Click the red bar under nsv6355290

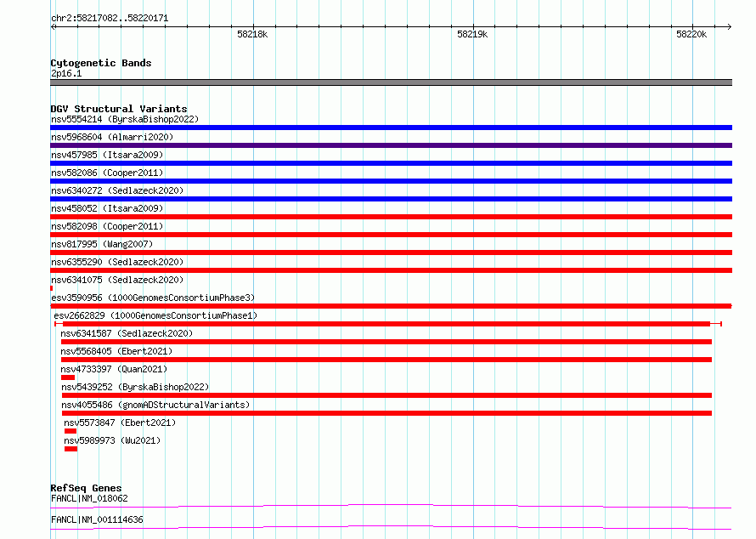(391, 270)
